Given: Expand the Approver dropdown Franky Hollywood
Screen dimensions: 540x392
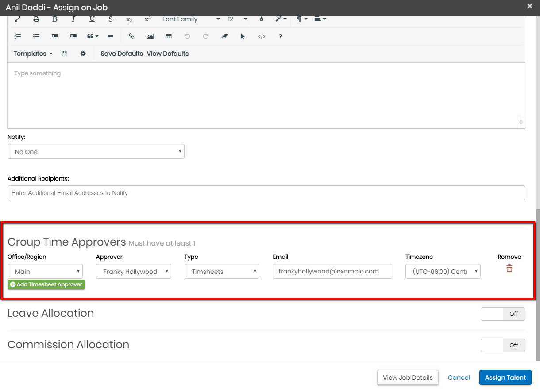Looking at the screenshot, I should [133, 272].
